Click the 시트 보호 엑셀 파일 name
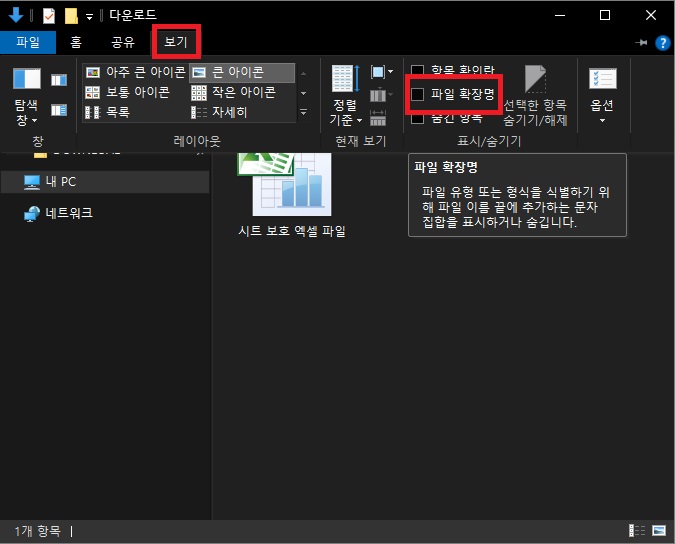The image size is (675, 544). coord(292,231)
